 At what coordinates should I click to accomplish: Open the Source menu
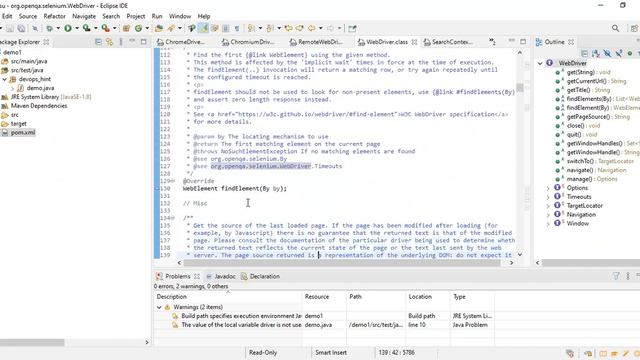pos(28,16)
